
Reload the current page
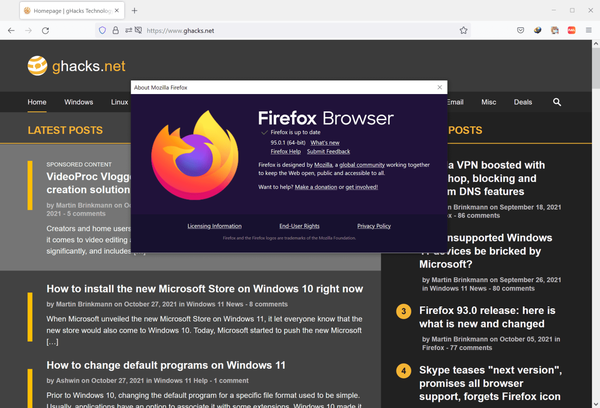click(59, 30)
